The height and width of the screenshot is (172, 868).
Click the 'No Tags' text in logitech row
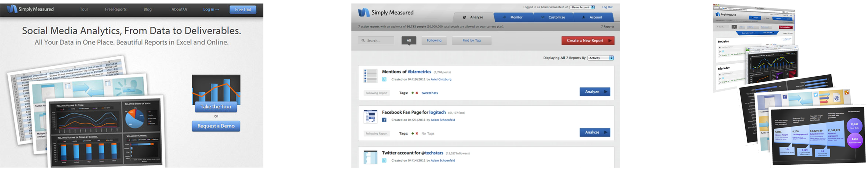[428, 134]
